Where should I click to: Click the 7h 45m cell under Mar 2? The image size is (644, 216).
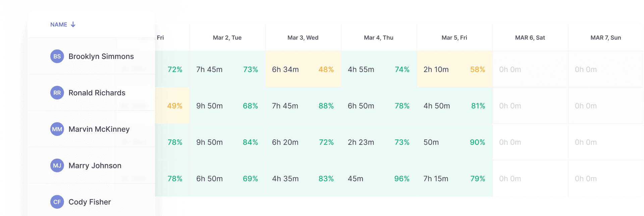click(x=209, y=69)
